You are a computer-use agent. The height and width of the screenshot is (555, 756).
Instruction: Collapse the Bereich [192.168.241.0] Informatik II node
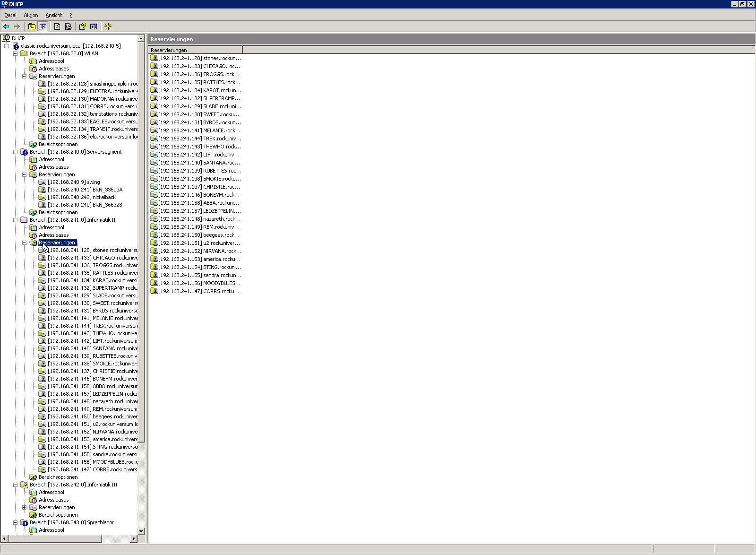pyautogui.click(x=15, y=220)
